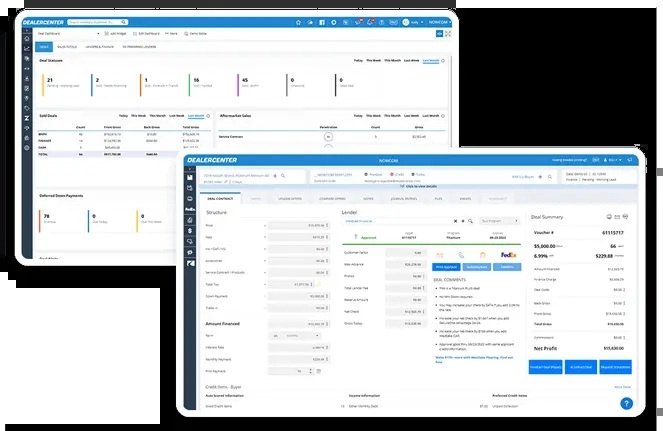Click the FedEx logo in Lender section
663x431 pixels.
point(508,255)
